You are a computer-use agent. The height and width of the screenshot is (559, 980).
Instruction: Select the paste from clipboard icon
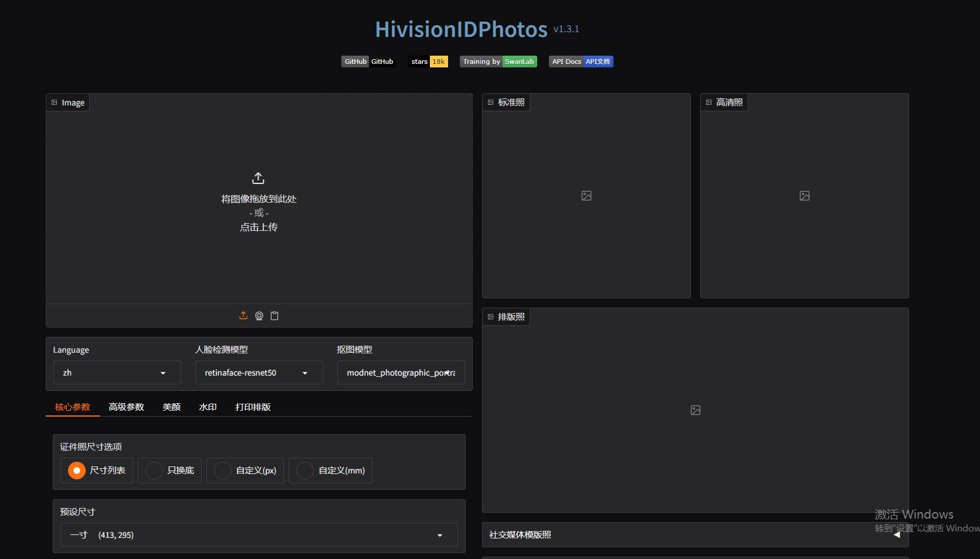click(274, 316)
